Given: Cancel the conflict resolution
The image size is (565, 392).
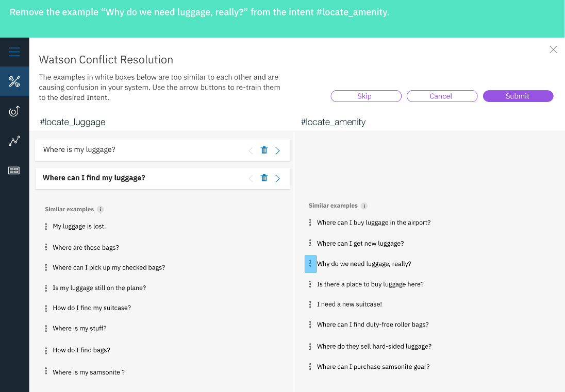Looking at the screenshot, I should tap(442, 96).
